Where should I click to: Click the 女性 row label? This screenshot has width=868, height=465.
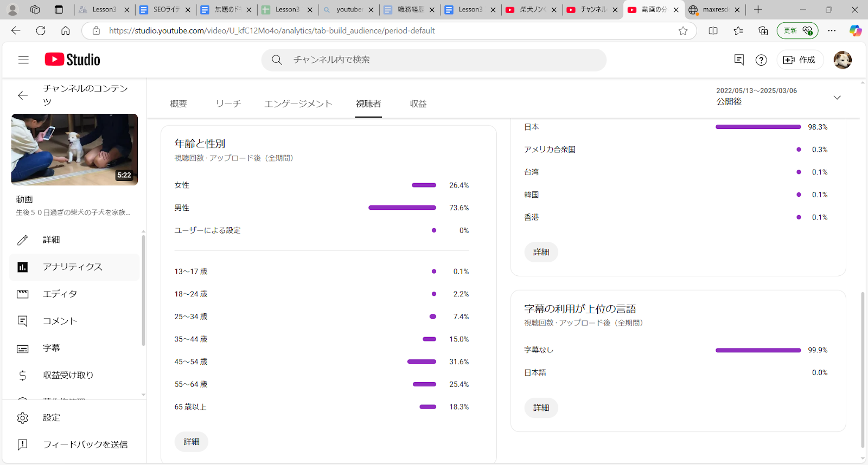tap(182, 185)
